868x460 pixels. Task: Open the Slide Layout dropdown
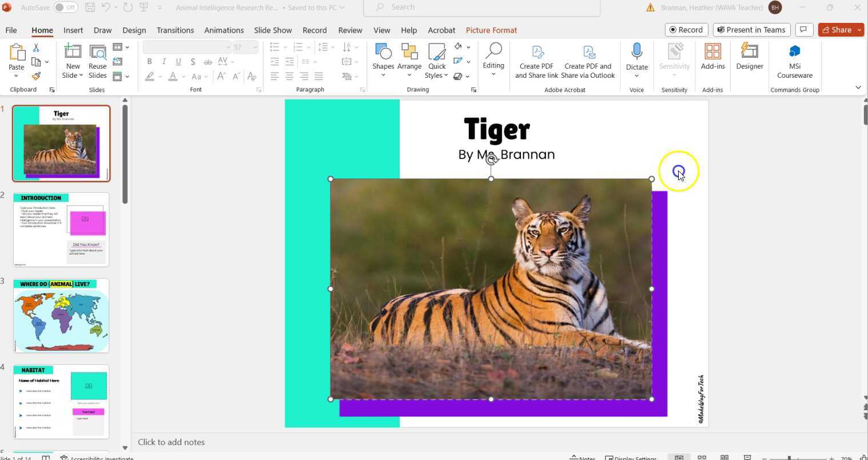point(121,47)
